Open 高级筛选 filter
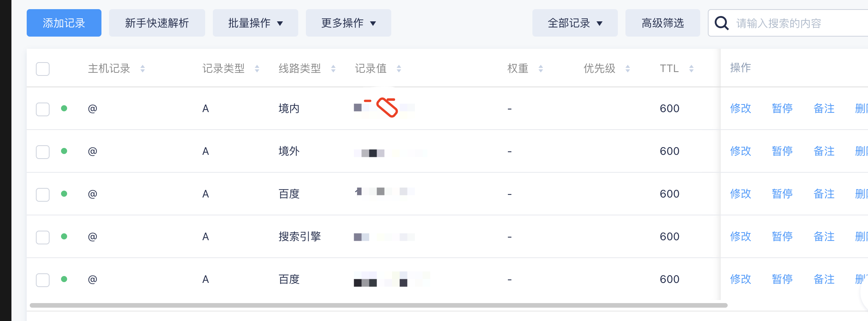 click(x=663, y=23)
